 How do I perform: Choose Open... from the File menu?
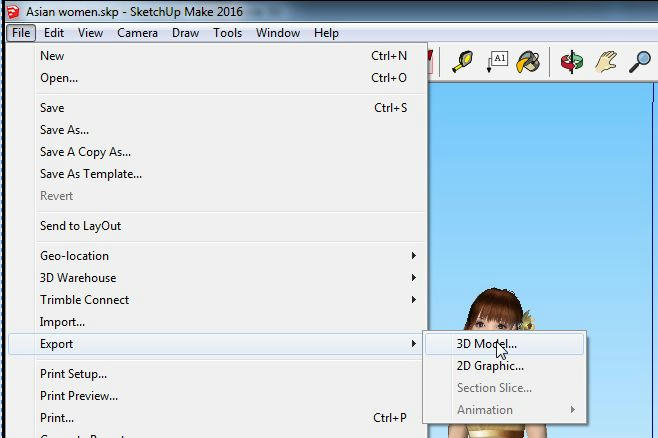pos(217,78)
